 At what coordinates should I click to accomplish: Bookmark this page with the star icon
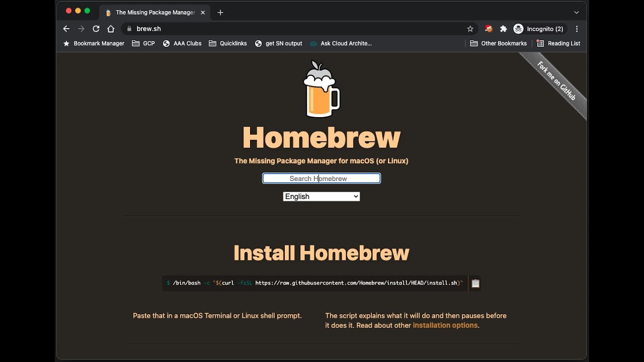[x=470, y=29]
